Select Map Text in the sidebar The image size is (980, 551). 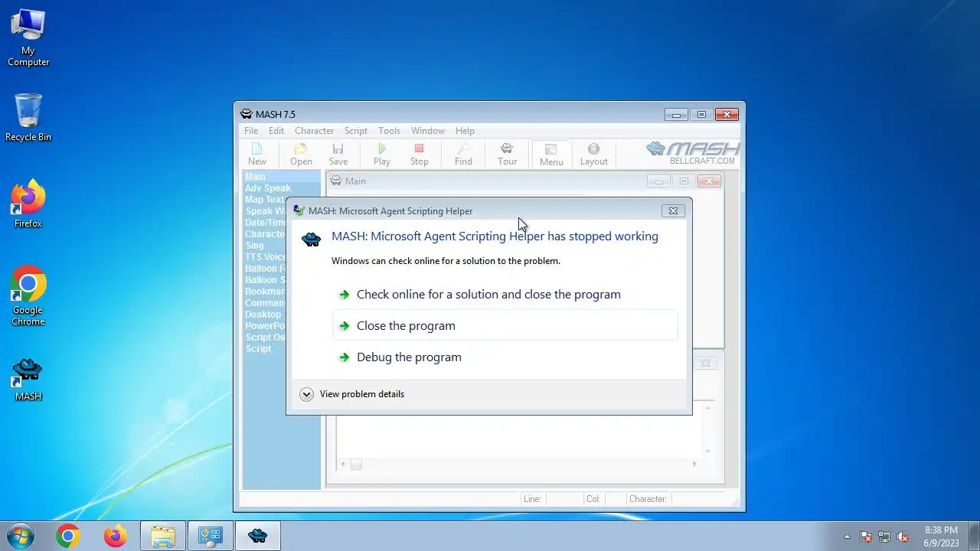click(x=264, y=200)
